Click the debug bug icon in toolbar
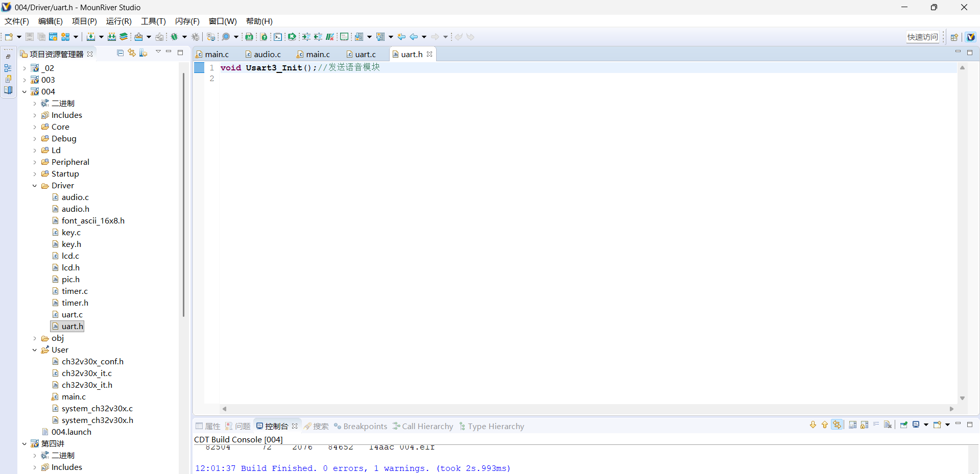Screen dimensions: 980x474 [x=174, y=37]
